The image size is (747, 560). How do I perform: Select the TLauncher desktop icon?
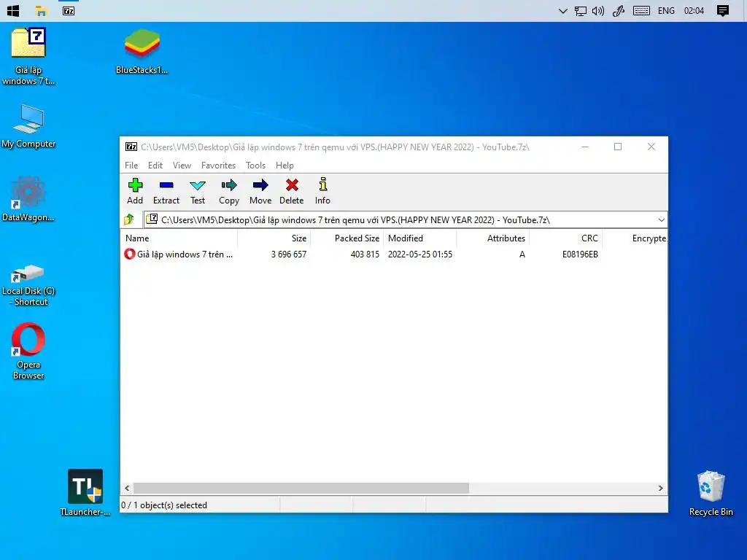85,493
